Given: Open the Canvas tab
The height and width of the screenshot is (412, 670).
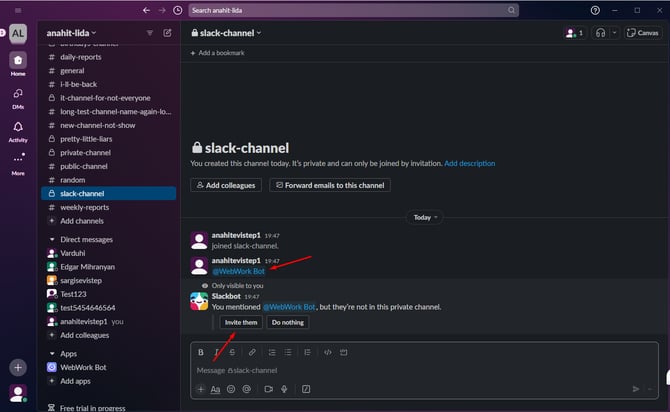Looking at the screenshot, I should 643,33.
